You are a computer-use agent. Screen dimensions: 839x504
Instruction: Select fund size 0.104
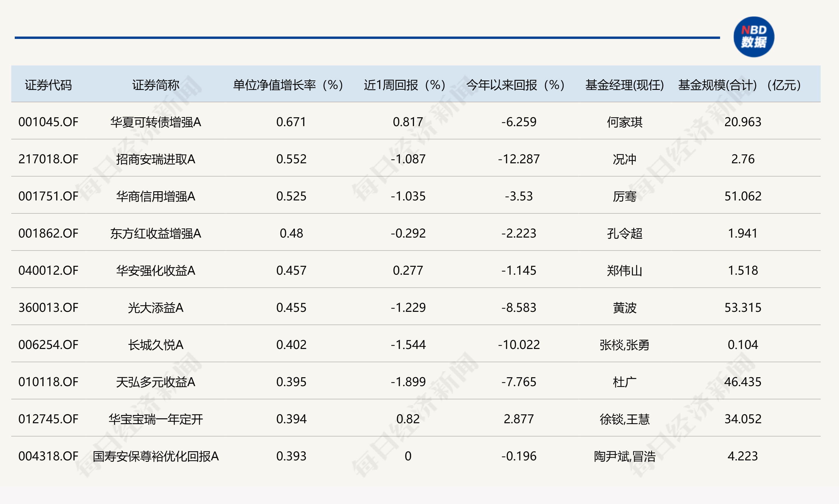[x=743, y=345]
